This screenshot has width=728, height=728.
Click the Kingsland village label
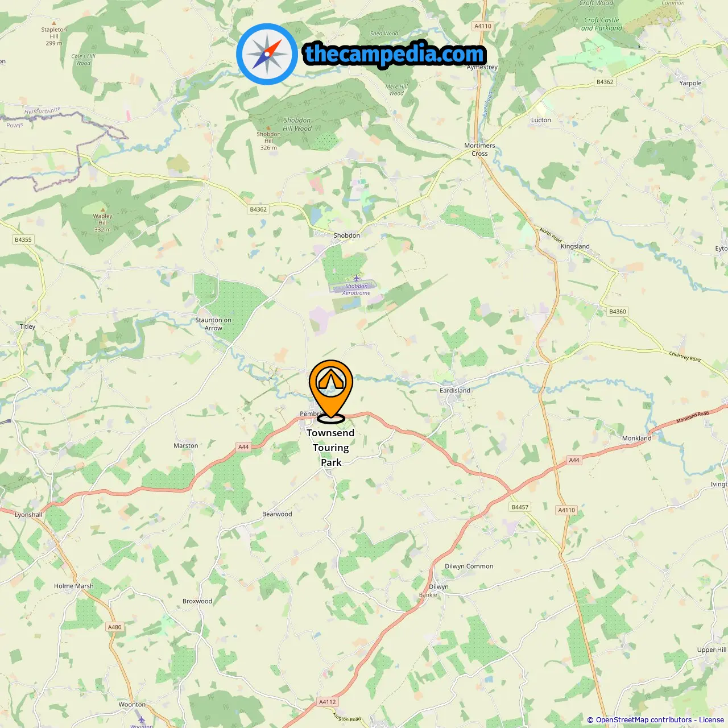(575, 246)
